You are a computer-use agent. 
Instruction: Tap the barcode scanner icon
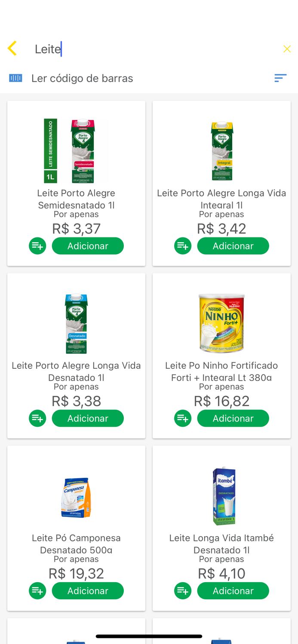click(15, 78)
